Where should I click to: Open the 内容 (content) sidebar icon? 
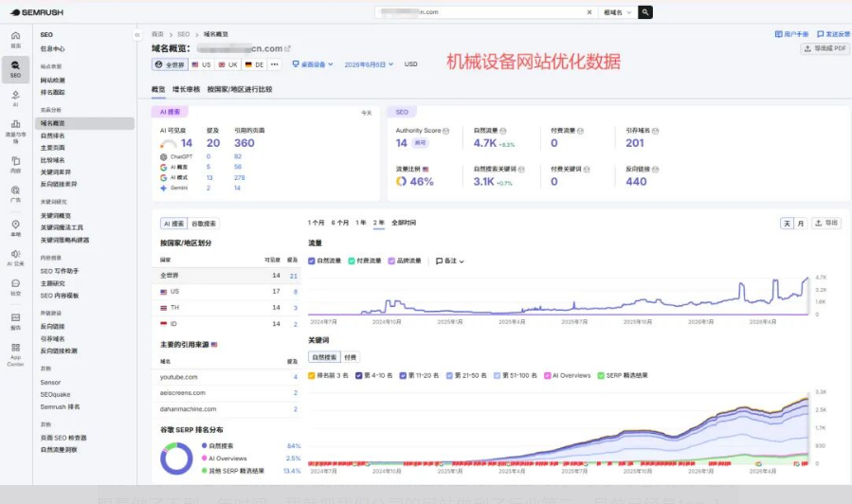coord(15,161)
